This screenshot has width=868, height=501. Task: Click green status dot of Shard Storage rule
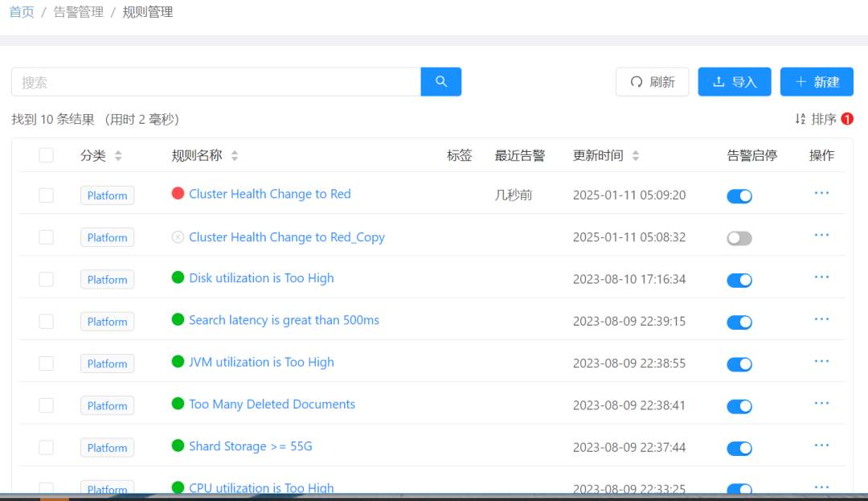[178, 446]
